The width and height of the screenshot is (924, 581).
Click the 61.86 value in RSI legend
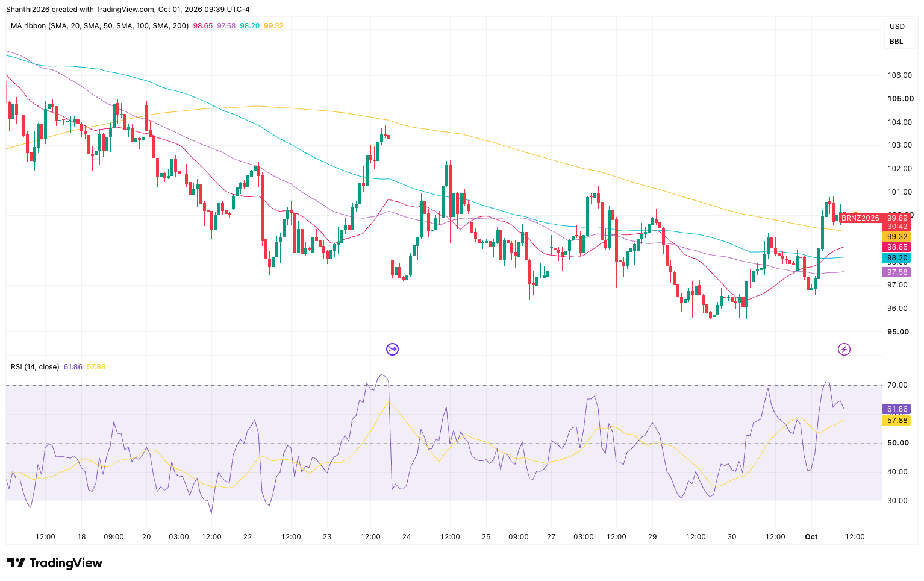(73, 366)
